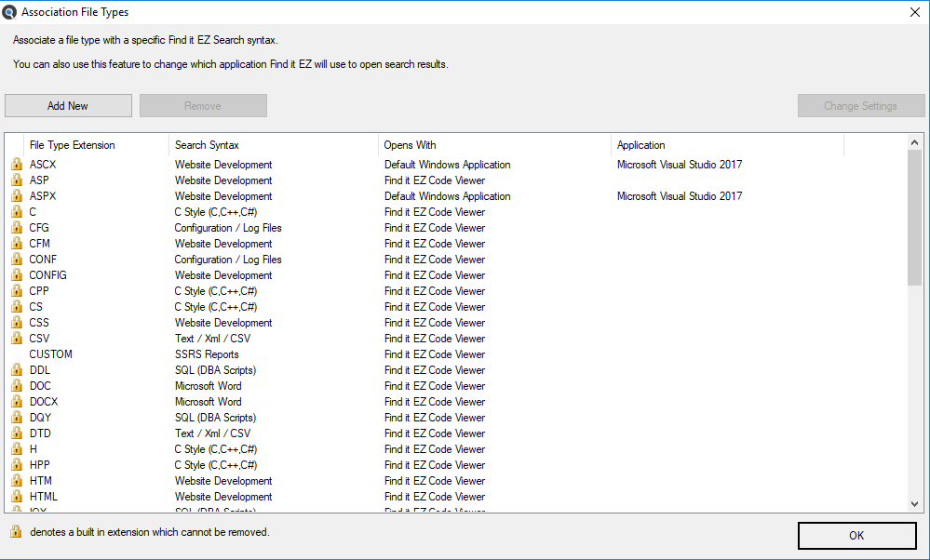Click the vertical scrollbar thumb
This screenshot has height=560, width=930.
914,217
